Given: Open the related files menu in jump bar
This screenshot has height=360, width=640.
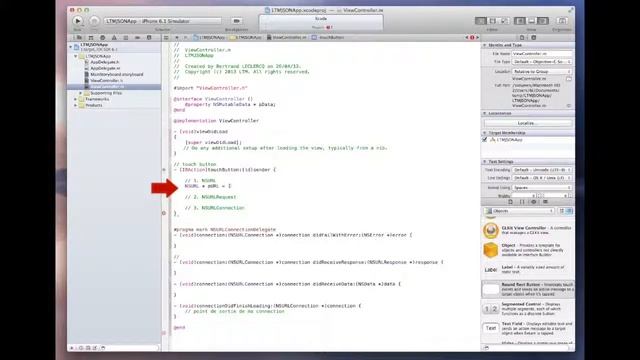Looking at the screenshot, I should pyautogui.click(x=166, y=38).
